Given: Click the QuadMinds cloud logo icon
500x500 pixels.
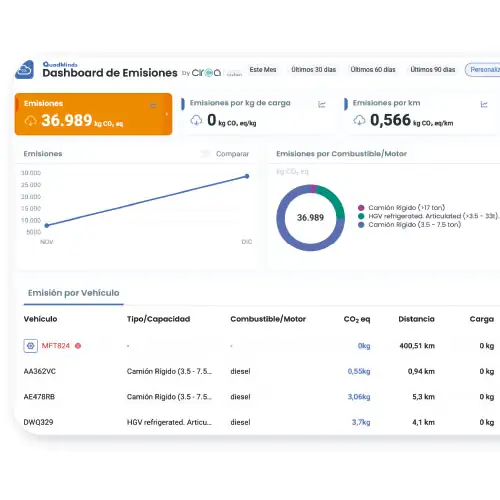Looking at the screenshot, I should pos(24,69).
